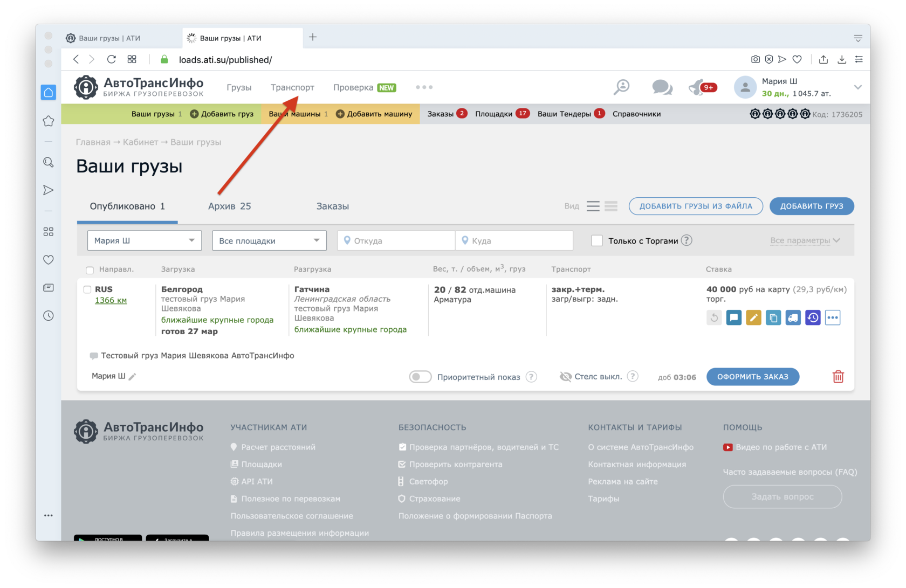Screen dimensions: 906x588
Task: Open cargo history with the clock icon
Action: click(x=813, y=318)
